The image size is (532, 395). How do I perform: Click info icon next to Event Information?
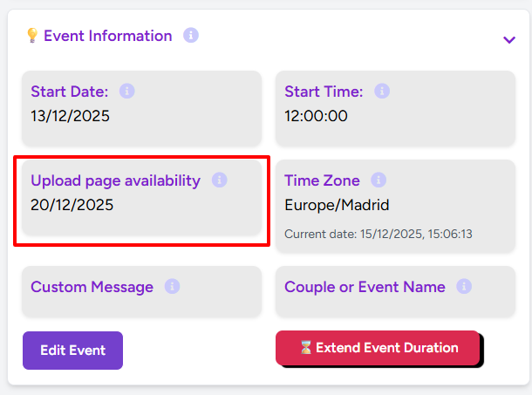tap(191, 36)
